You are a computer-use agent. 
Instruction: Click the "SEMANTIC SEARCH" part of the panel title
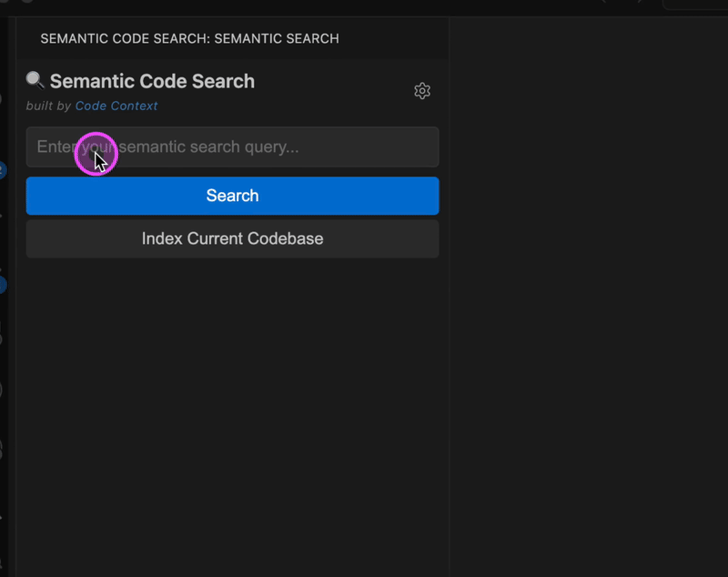(x=277, y=39)
